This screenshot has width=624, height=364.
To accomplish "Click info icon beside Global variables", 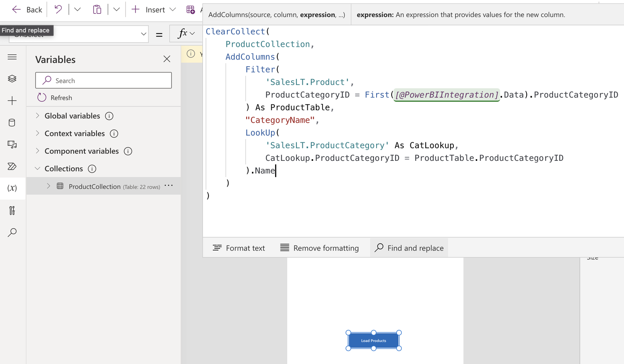I will coord(109,116).
